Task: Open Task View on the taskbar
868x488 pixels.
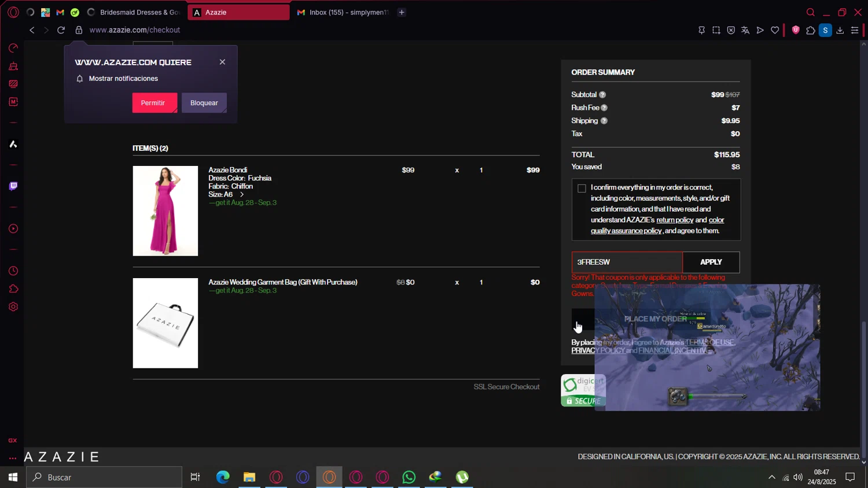Action: click(x=195, y=477)
